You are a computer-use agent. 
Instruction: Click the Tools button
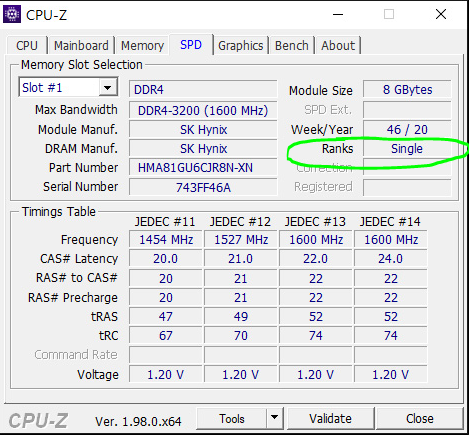(232, 418)
